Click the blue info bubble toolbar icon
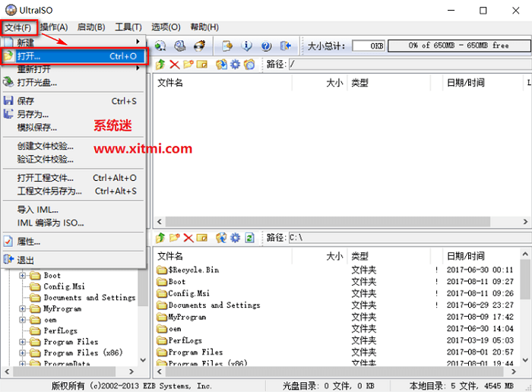Image resolution: width=532 pixels, height=392 pixels. click(x=247, y=46)
